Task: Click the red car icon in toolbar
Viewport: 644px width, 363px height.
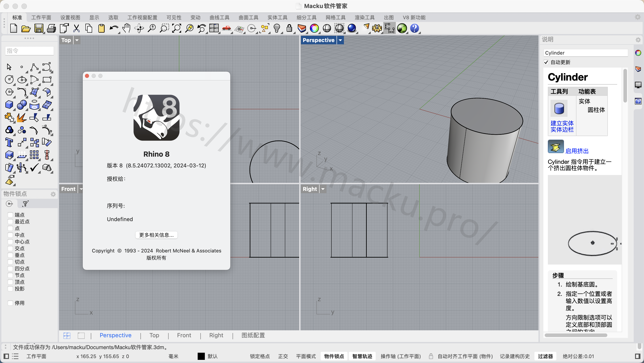Action: coord(227,28)
